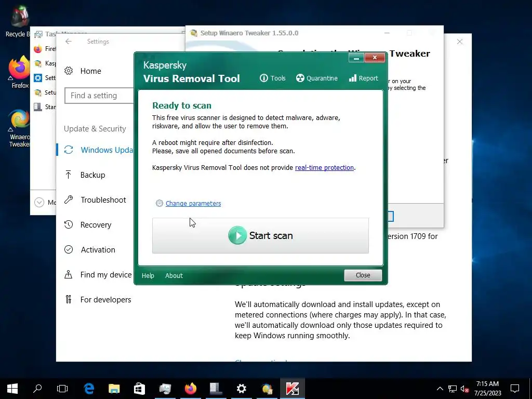Viewport: 532px width, 399px height.
Task: Open Tools in Kaspersky Virus Removal Tool
Action: point(272,78)
